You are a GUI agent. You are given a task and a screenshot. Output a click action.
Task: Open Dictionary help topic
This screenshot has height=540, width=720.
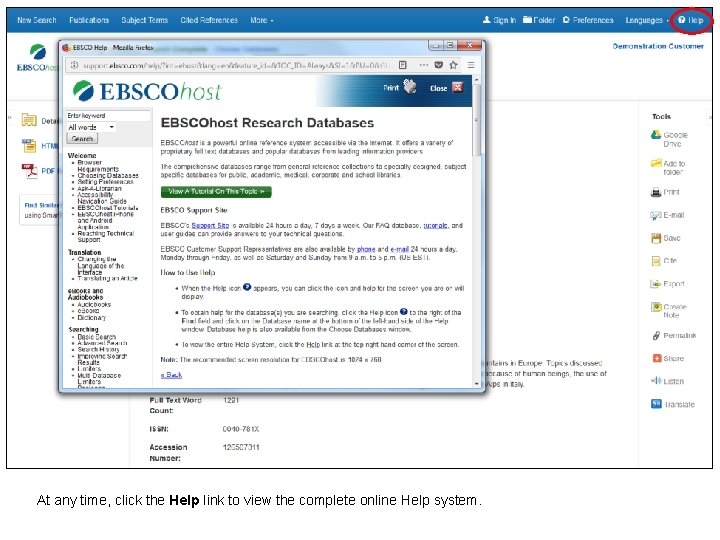click(x=91, y=317)
